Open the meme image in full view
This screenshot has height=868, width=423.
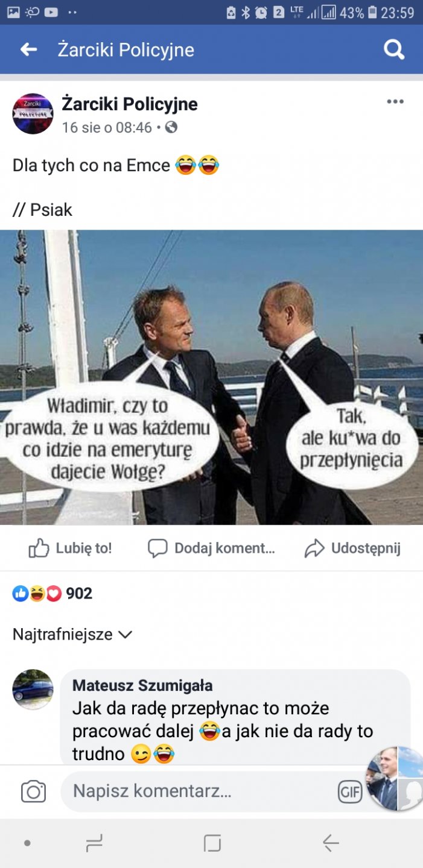211,377
